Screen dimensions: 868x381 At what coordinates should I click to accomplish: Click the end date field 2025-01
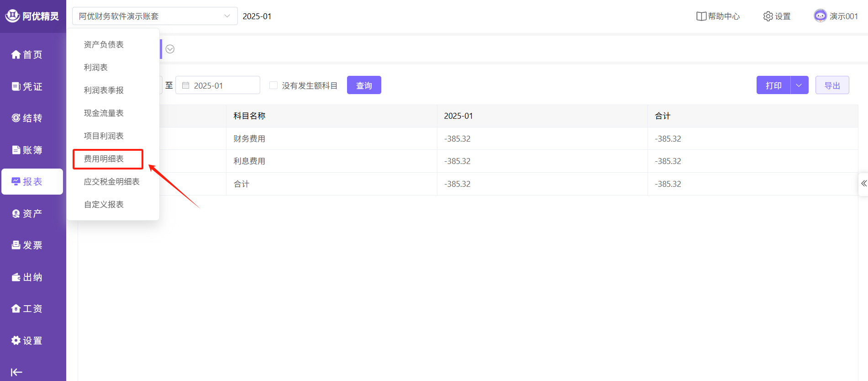coord(218,85)
